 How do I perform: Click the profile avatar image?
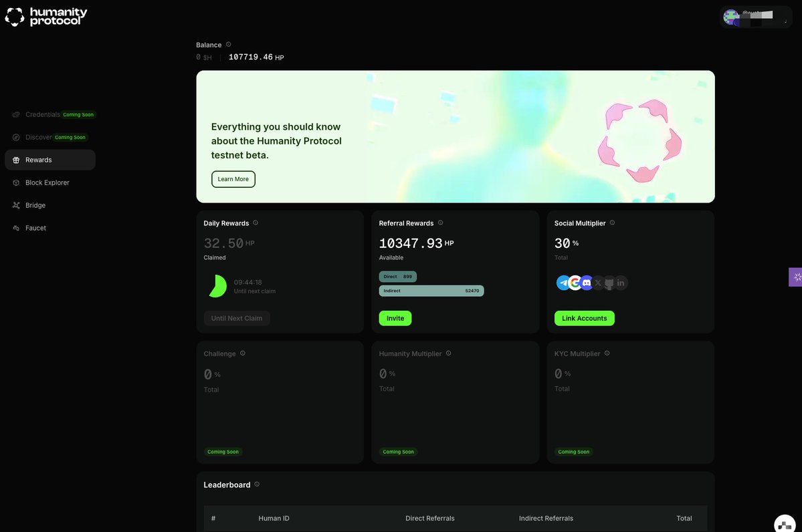pos(731,17)
